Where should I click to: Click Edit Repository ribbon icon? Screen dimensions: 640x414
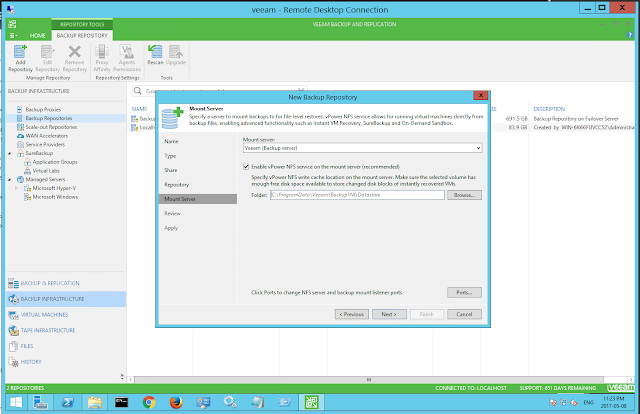tap(47, 58)
